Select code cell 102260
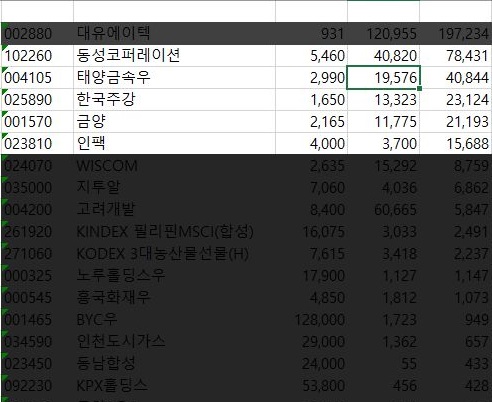The height and width of the screenshot is (402, 492). pyautogui.click(x=37, y=56)
